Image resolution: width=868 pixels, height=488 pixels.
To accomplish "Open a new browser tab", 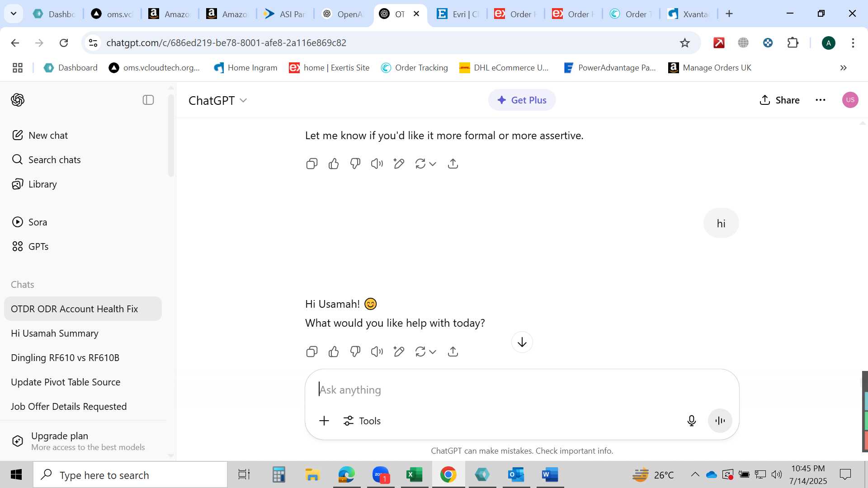I will (729, 14).
